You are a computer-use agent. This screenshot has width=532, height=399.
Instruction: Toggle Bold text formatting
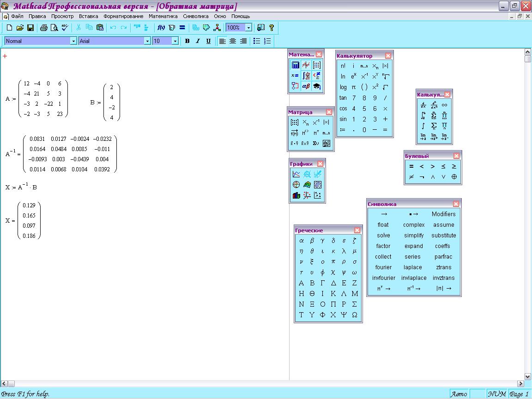187,41
